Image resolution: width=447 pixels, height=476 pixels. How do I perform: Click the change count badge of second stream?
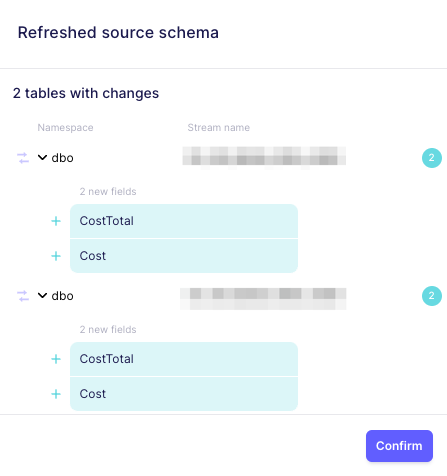pyautogui.click(x=432, y=296)
